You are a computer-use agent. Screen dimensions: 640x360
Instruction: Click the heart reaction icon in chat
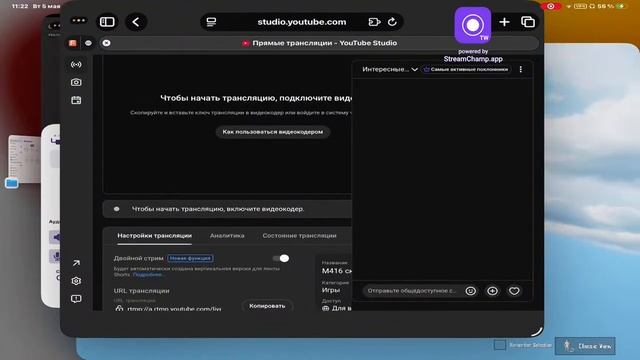coord(514,291)
